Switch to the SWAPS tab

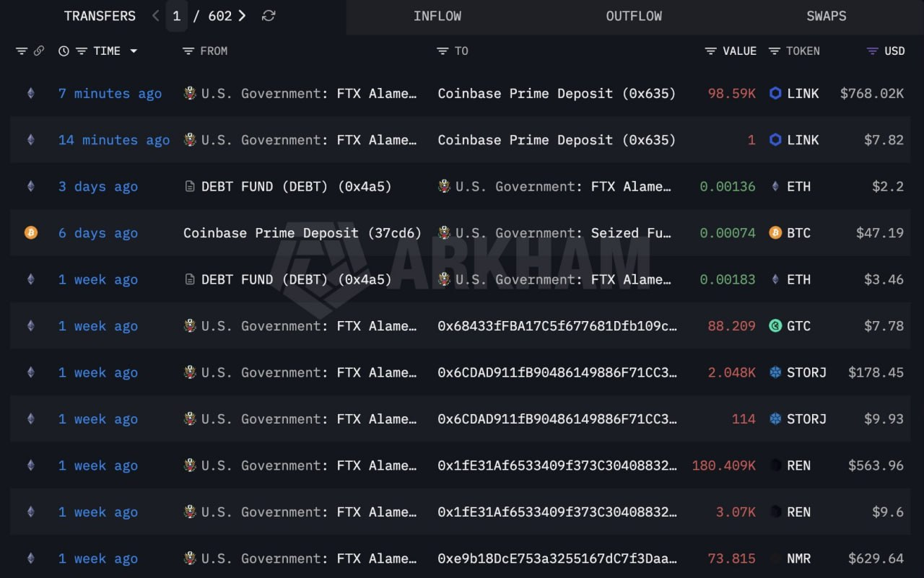(x=827, y=16)
